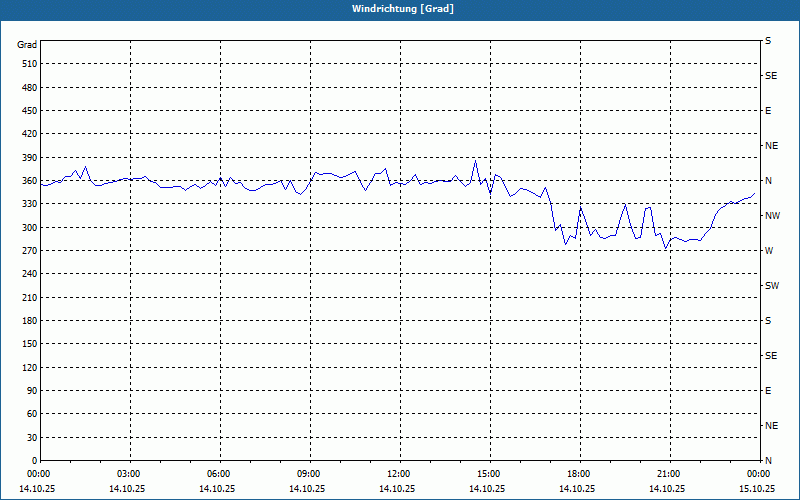Select the 14.10.25 date below 18:00
The width and height of the screenshot is (800, 500).
(x=577, y=489)
